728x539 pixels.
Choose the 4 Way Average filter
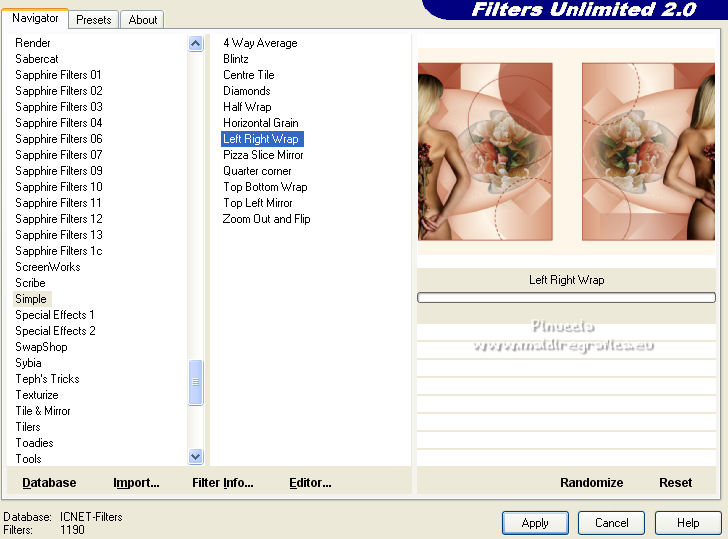click(260, 43)
